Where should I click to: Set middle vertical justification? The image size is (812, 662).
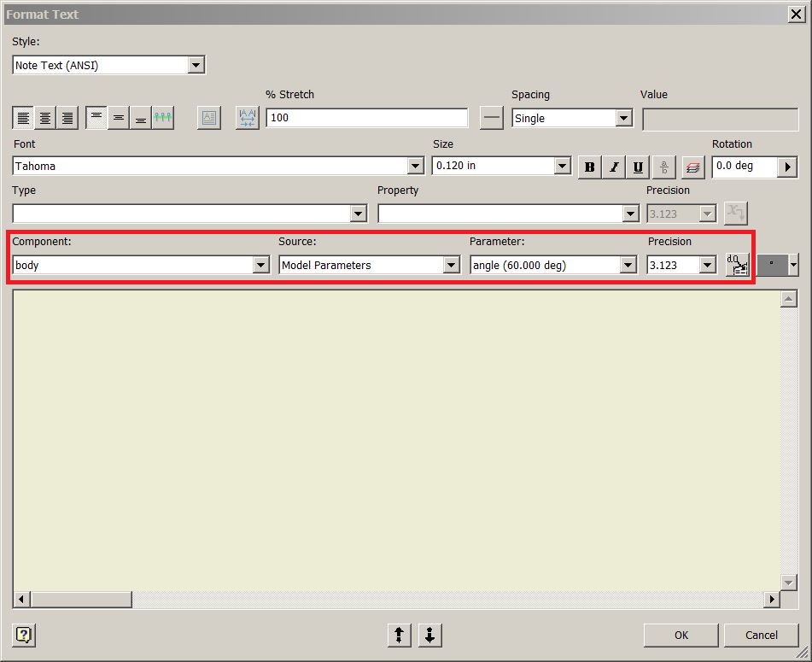pyautogui.click(x=119, y=118)
